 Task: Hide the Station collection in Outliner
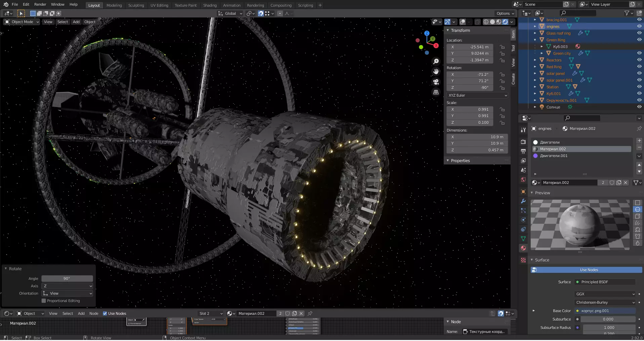[x=639, y=87]
